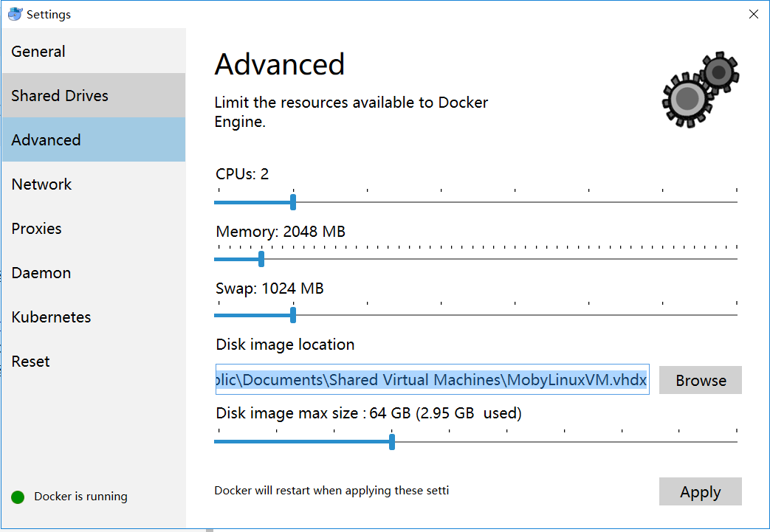Click the Browse button for disk image location

coord(700,379)
